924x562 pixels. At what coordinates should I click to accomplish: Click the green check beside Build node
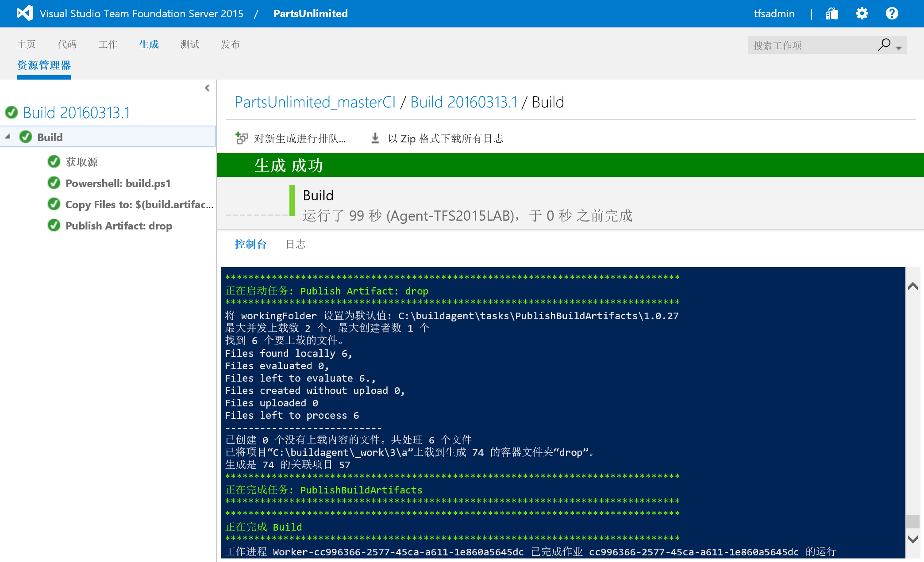26,137
